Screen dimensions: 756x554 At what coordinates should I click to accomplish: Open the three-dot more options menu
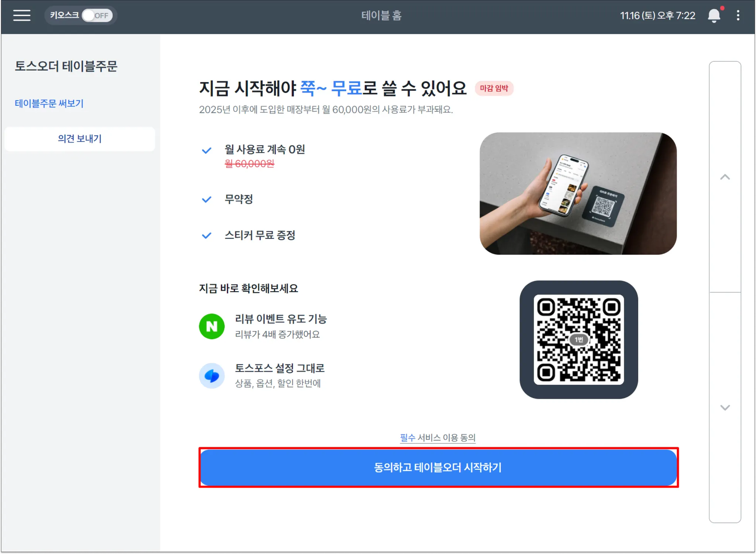pos(738,16)
